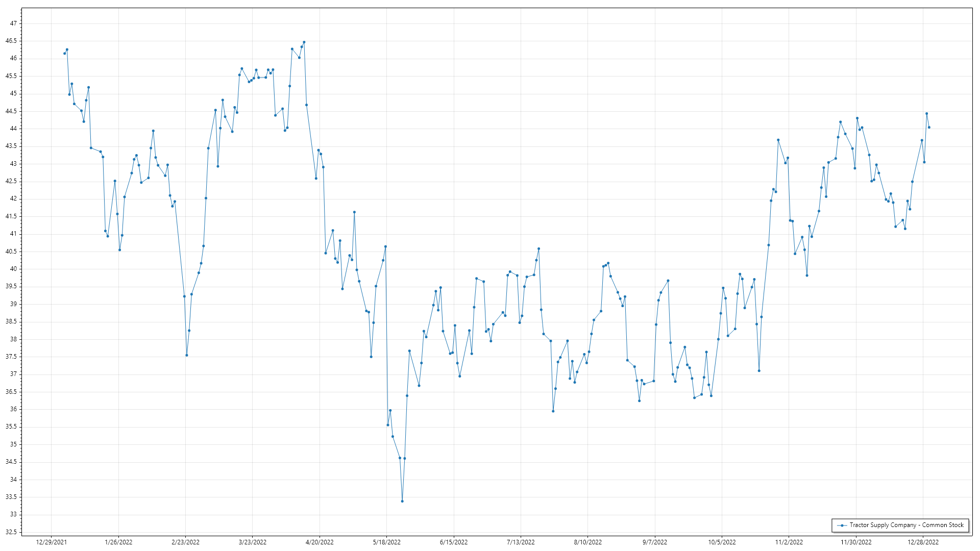
Task: Click the 12/28/2022 x-axis date label
Action: point(923,542)
